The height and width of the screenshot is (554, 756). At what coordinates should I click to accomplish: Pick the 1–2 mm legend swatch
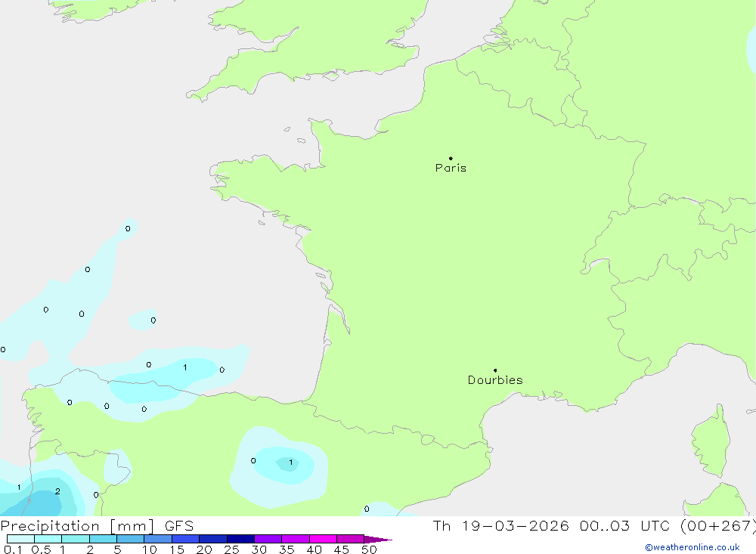[x=76, y=539]
